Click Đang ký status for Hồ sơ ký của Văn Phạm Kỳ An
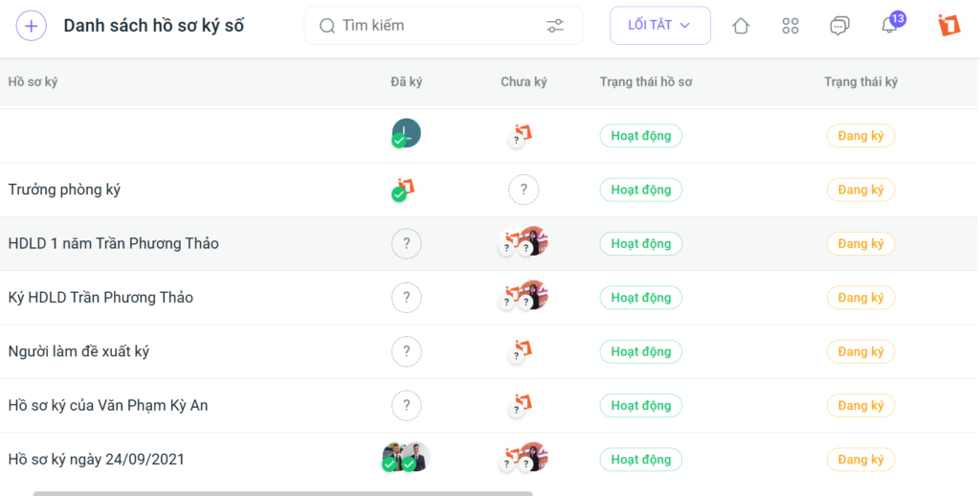980x496 pixels. click(x=860, y=405)
